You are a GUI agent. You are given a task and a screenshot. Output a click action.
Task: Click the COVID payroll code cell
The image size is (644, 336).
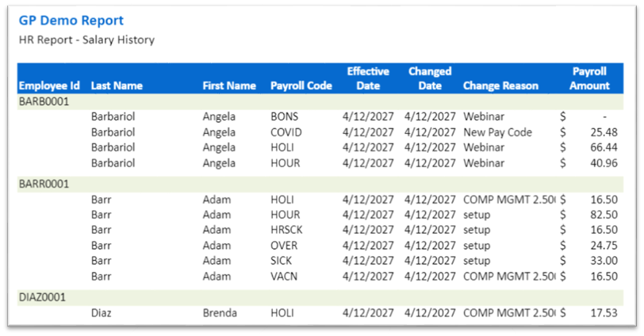coord(286,132)
